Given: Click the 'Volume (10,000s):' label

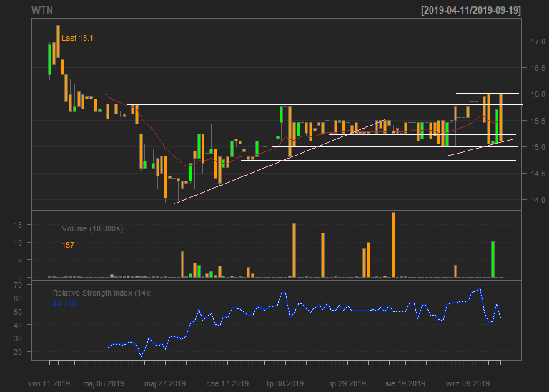Looking at the screenshot, I should click(x=93, y=228).
